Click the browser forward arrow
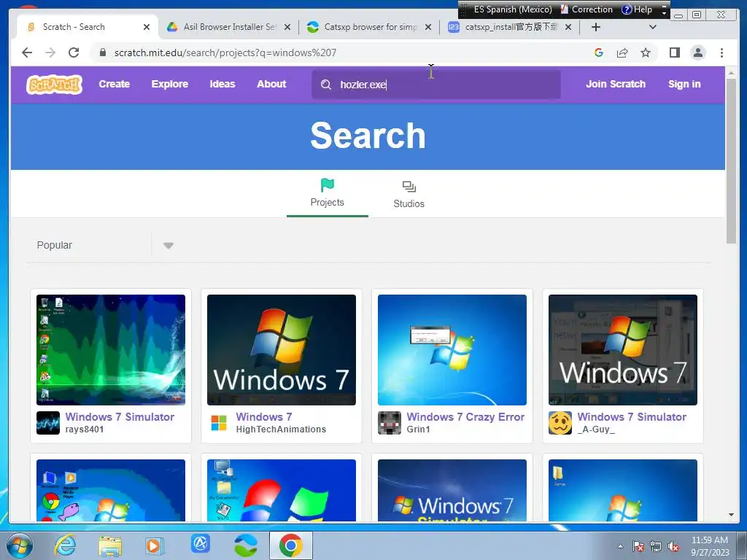Viewport: 747px width, 560px height. click(x=50, y=52)
